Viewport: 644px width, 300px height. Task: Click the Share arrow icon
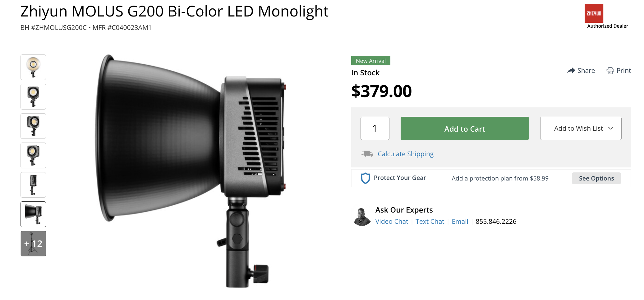click(571, 71)
